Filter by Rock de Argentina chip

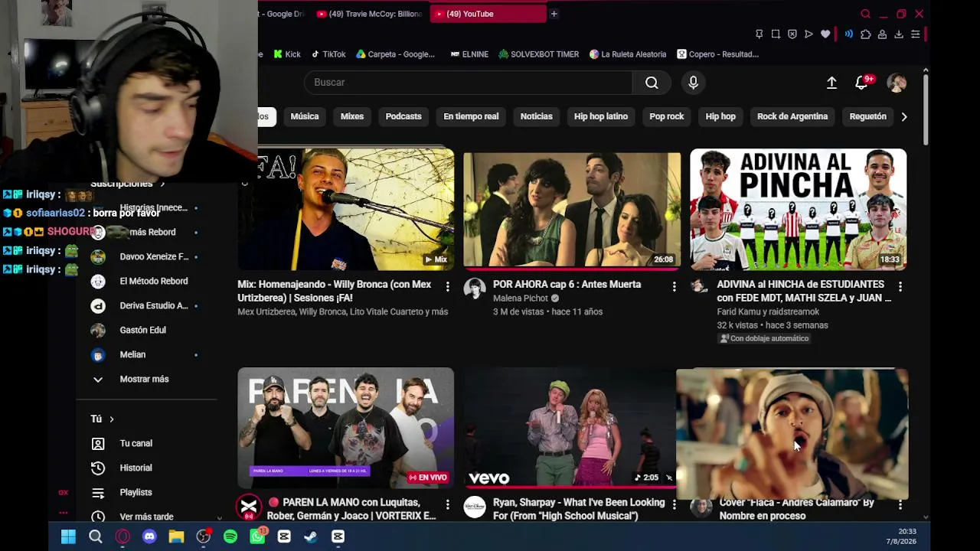click(792, 116)
